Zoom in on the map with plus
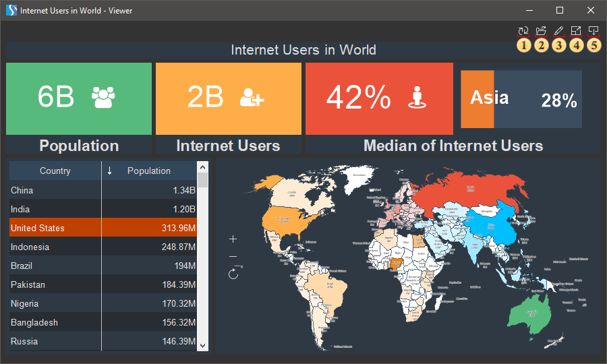Screen dimensions: 607x364 pos(233,239)
